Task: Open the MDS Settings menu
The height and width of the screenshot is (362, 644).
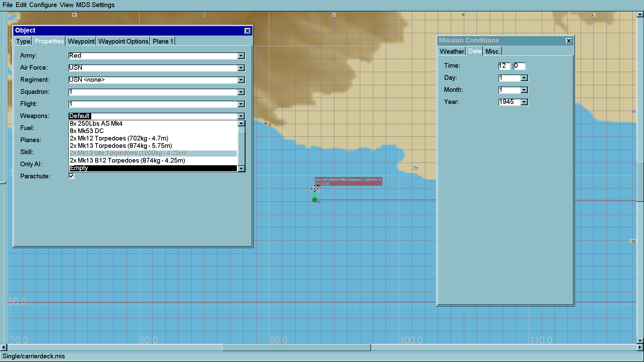Action: point(95,5)
